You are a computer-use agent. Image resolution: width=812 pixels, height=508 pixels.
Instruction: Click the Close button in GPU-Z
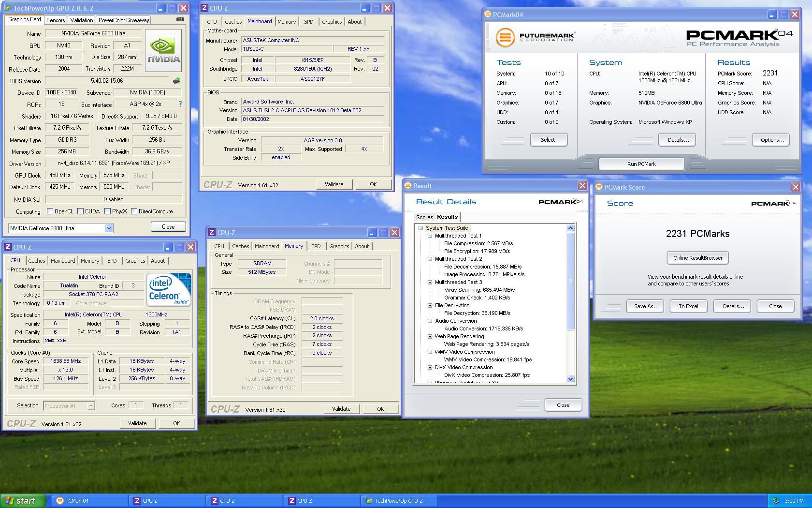(x=168, y=226)
